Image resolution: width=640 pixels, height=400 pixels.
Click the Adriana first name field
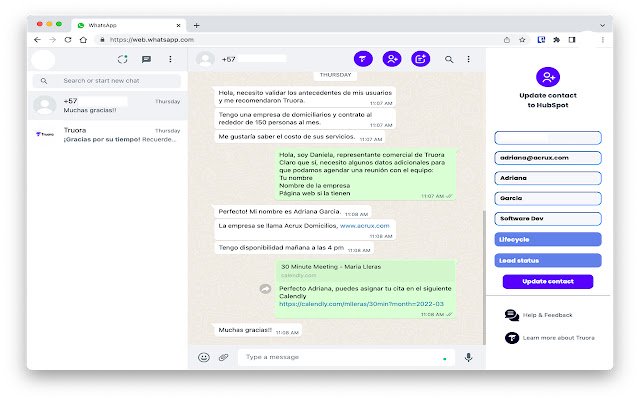point(548,178)
